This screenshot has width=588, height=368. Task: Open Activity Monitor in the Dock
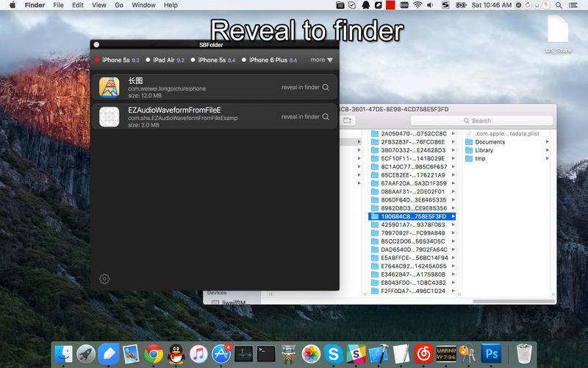coord(244,354)
